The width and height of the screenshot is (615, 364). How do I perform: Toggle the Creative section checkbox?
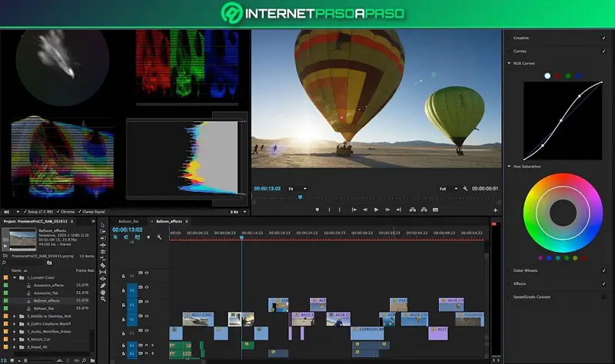pos(603,38)
